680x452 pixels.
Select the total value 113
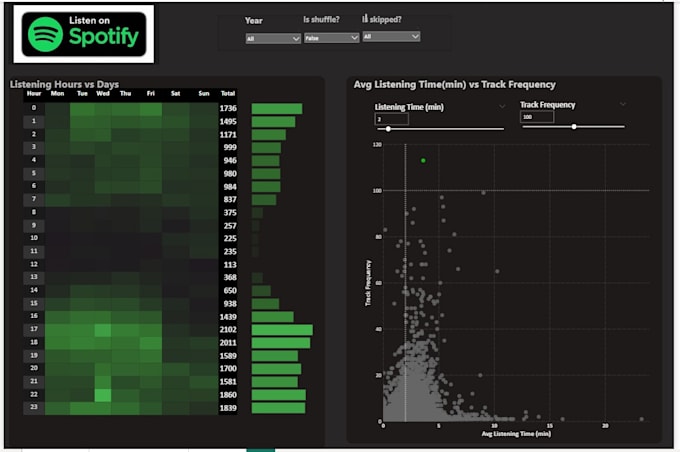coord(230,265)
